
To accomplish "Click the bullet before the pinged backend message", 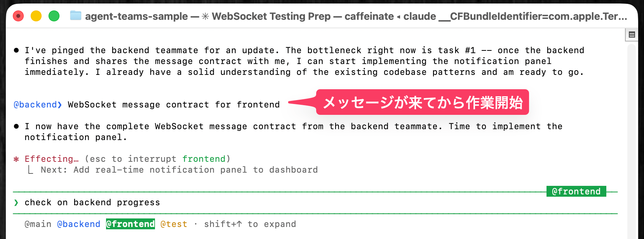I will click(x=16, y=49).
